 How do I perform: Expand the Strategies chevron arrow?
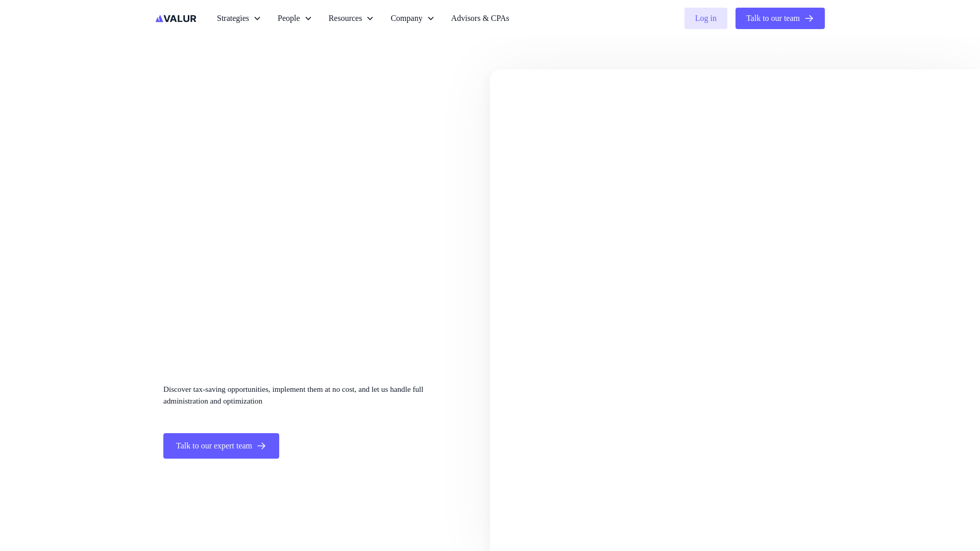[x=257, y=18]
